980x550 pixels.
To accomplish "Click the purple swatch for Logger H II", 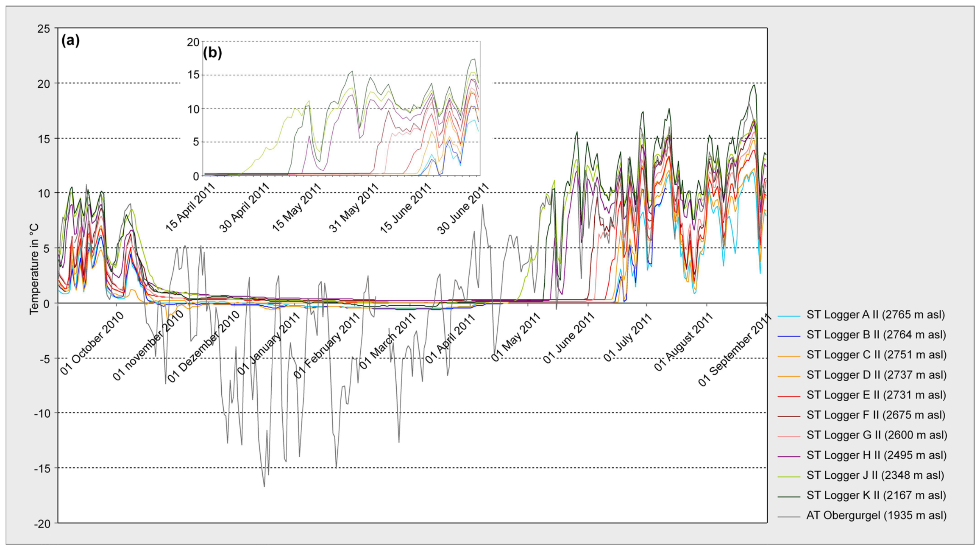I will (789, 457).
